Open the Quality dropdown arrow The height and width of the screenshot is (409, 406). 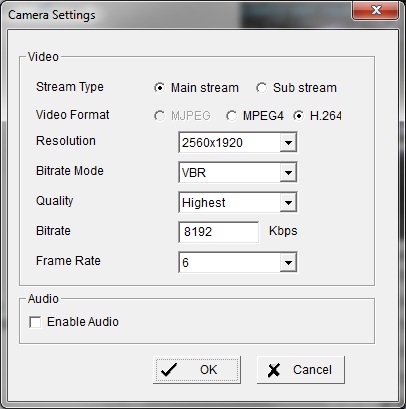coord(288,202)
